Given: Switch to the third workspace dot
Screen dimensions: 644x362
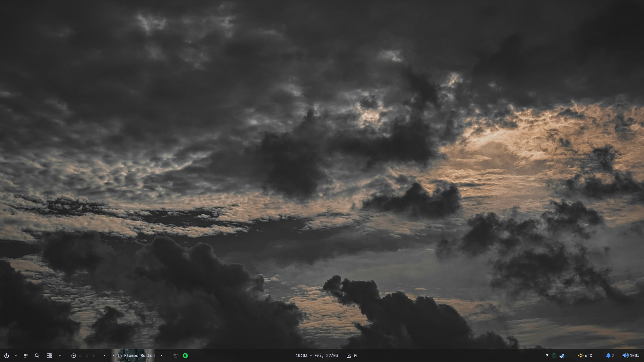Looking at the screenshot, I should [x=87, y=356].
